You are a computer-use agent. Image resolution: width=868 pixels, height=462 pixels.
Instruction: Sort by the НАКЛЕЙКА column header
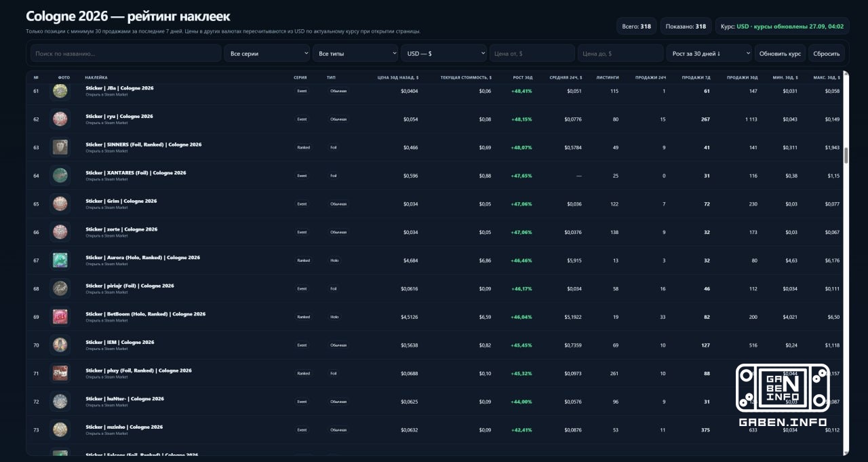coord(96,77)
